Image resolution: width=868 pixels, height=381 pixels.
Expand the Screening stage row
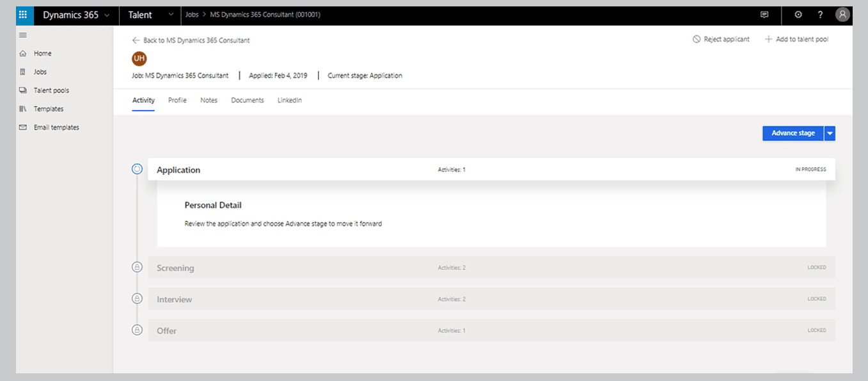pos(491,267)
